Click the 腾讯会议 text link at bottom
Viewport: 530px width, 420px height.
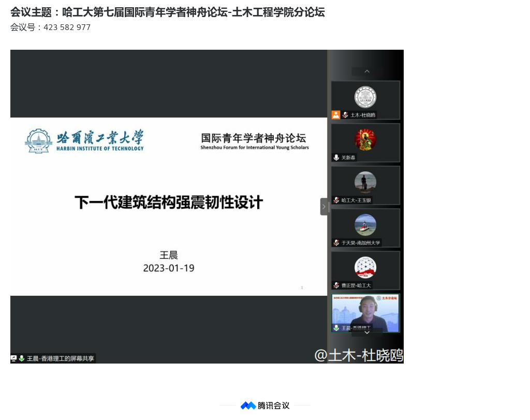click(x=273, y=405)
